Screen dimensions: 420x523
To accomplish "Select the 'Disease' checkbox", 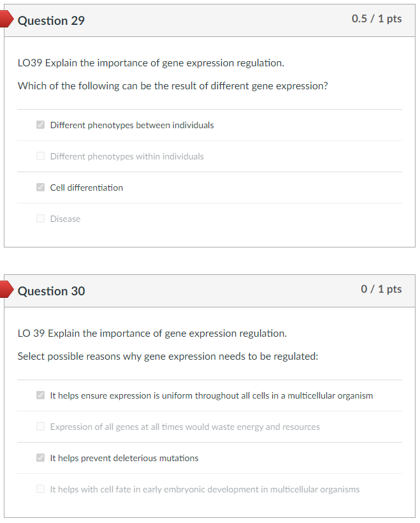I will coord(40,218).
